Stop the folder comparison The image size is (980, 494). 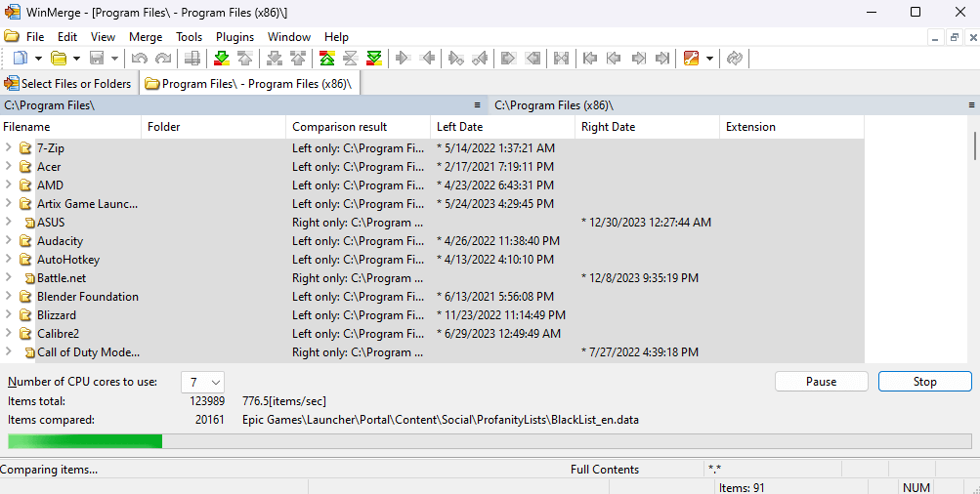click(925, 382)
